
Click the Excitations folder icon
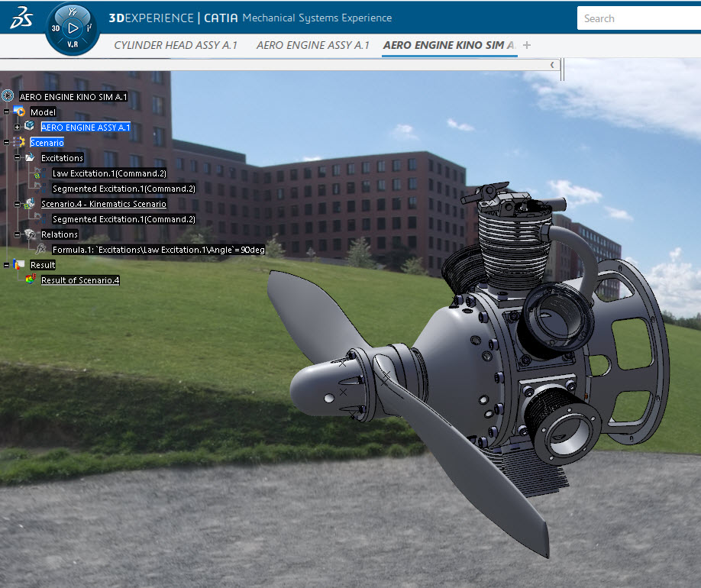[x=30, y=157]
